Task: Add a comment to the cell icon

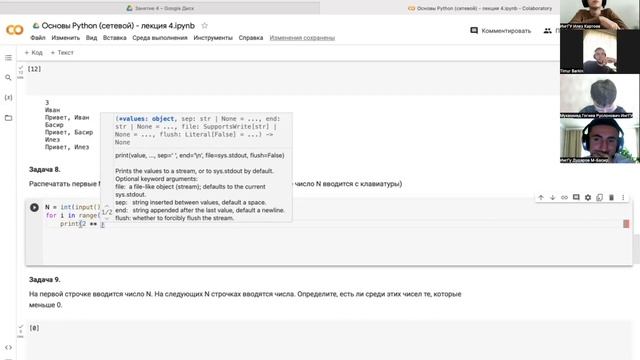Action: pyautogui.click(x=576, y=198)
